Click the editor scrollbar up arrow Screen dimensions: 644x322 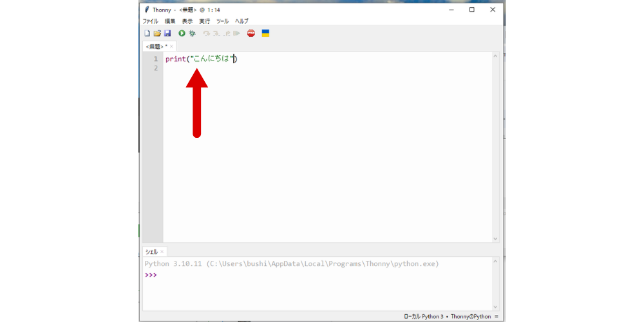click(495, 56)
